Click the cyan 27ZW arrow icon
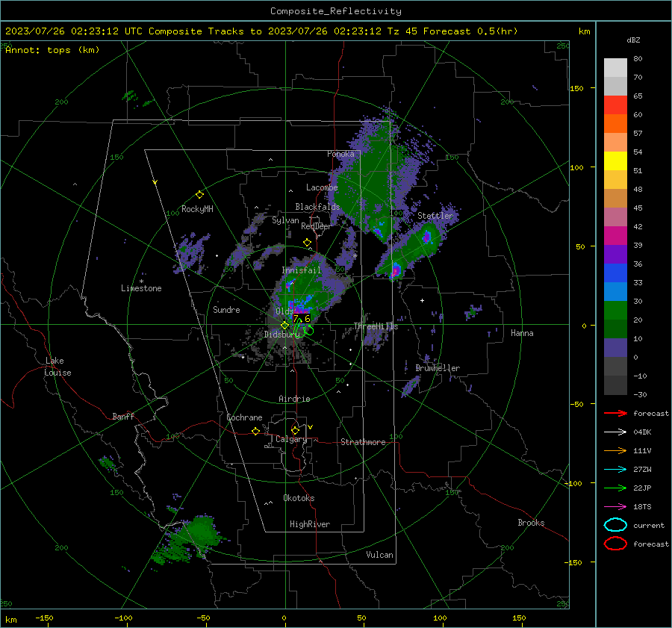The height and width of the screenshot is (628, 672). (x=615, y=469)
